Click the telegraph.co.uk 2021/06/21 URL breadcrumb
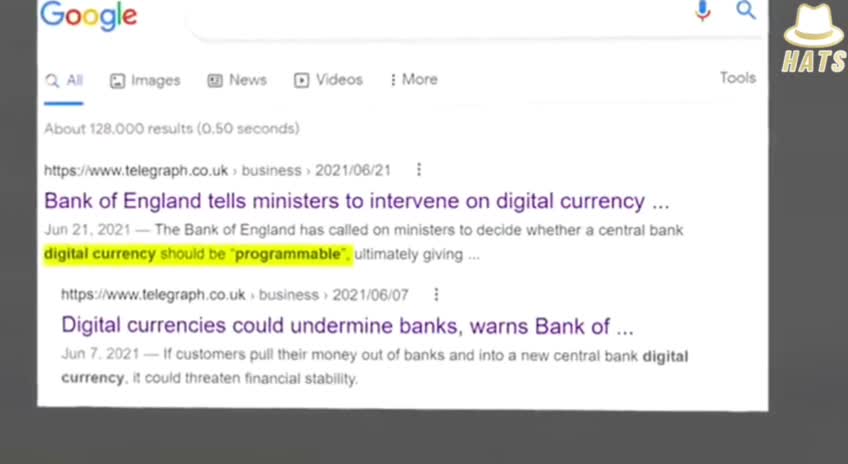The width and height of the screenshot is (848, 464). [x=217, y=170]
